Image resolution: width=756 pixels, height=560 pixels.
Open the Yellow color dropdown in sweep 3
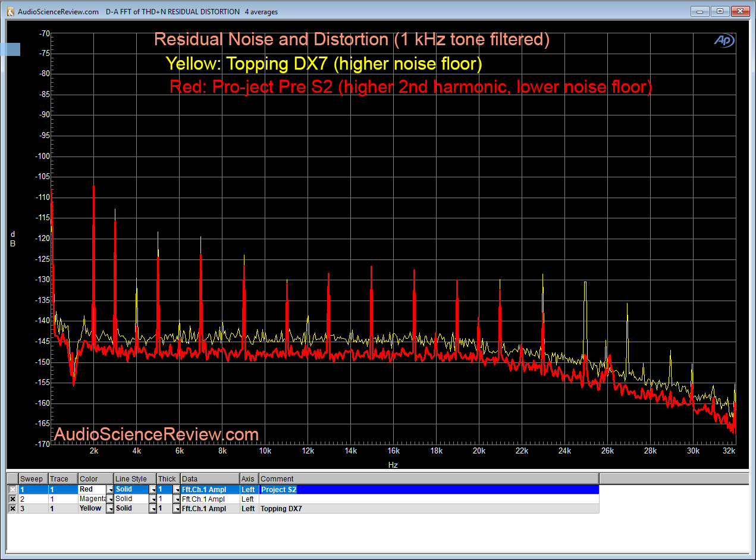click(110, 508)
